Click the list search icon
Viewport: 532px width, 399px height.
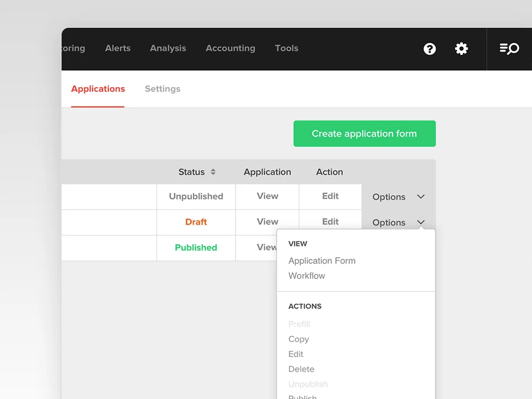point(509,49)
